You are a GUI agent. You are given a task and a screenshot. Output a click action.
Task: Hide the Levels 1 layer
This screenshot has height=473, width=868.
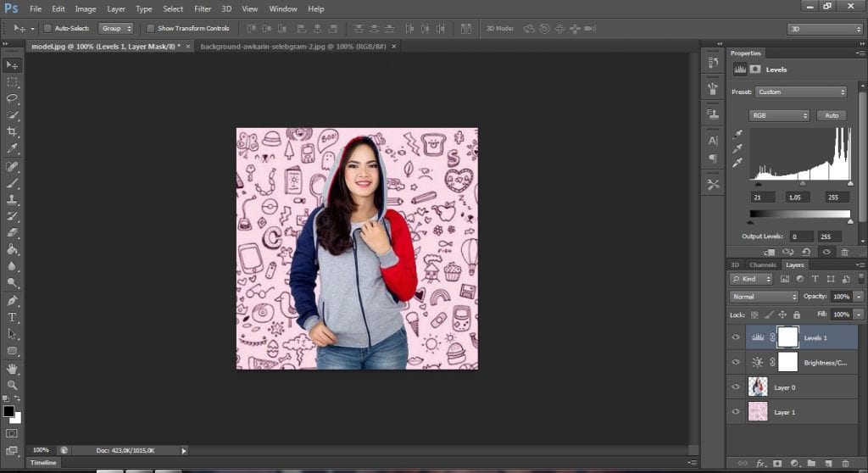tap(735, 337)
